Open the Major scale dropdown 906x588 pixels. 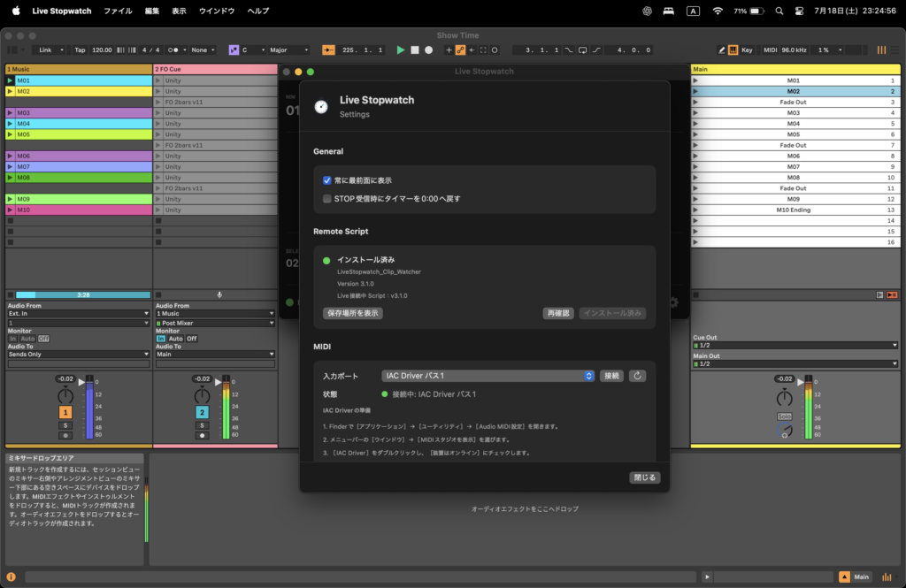coord(288,50)
